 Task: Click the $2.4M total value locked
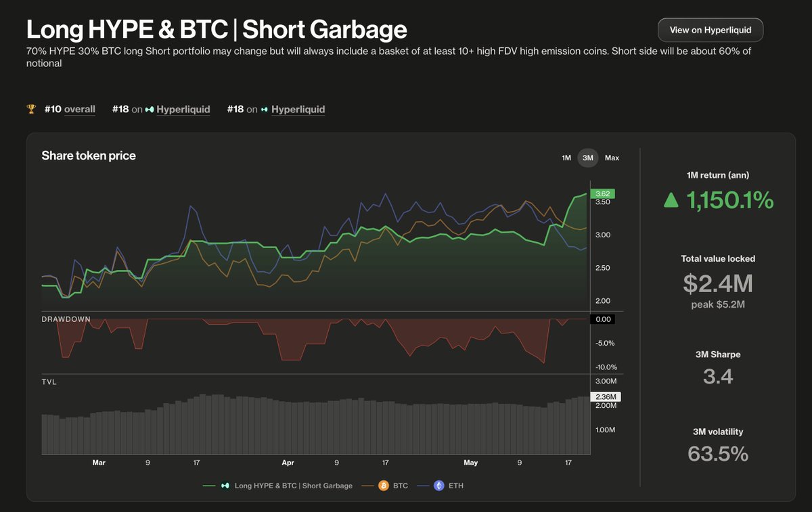tap(717, 283)
